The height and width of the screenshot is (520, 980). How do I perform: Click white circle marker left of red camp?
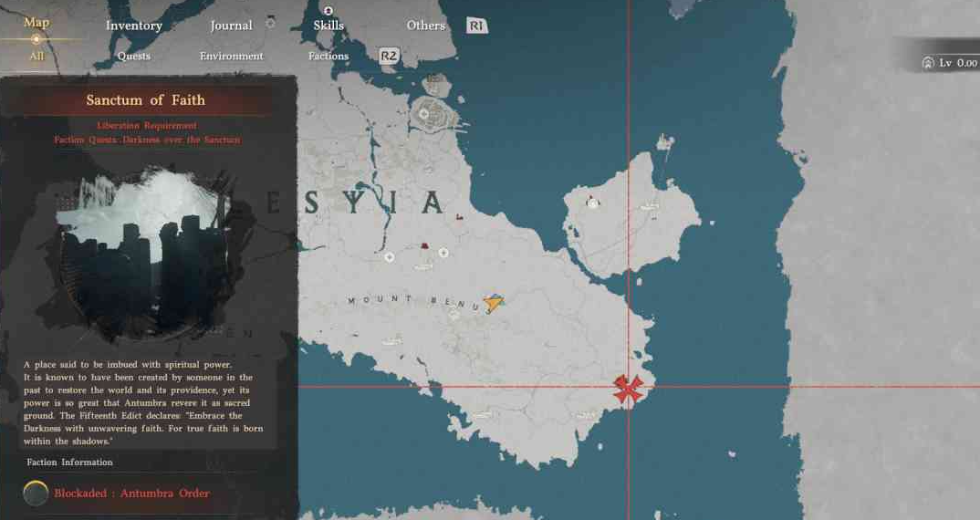(x=389, y=257)
